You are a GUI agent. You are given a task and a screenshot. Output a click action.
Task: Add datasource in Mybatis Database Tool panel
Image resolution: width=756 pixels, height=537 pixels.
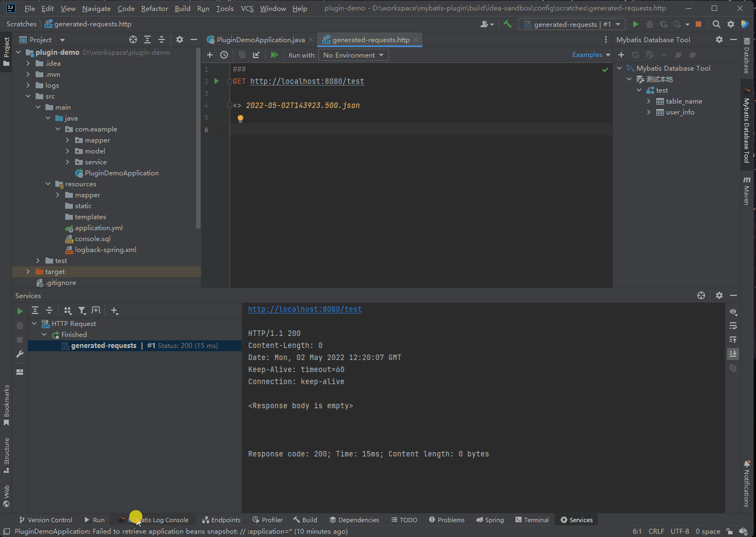(x=621, y=55)
